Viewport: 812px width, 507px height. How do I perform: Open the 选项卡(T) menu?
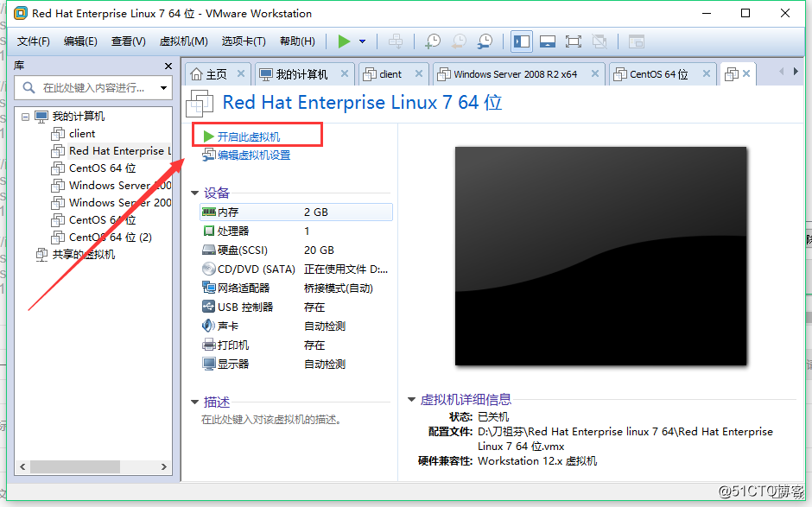point(244,41)
